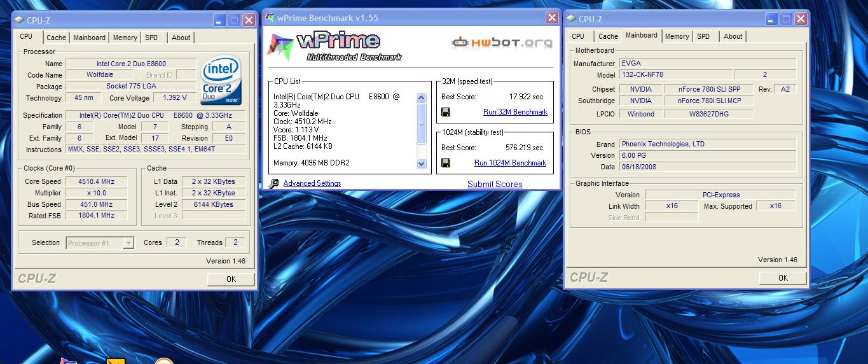Screen dimensions: 868x364
Task: Click the wPrime title bar icon
Action: point(270,18)
